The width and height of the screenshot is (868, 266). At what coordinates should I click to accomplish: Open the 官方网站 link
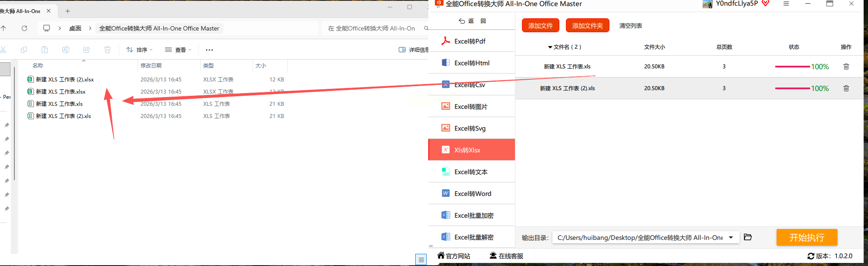coord(454,256)
